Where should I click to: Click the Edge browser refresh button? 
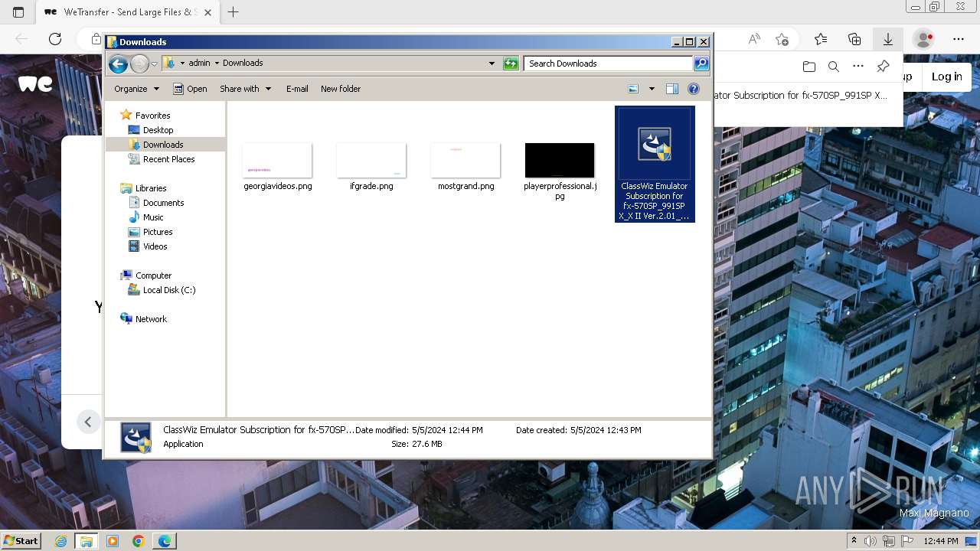coord(55,39)
